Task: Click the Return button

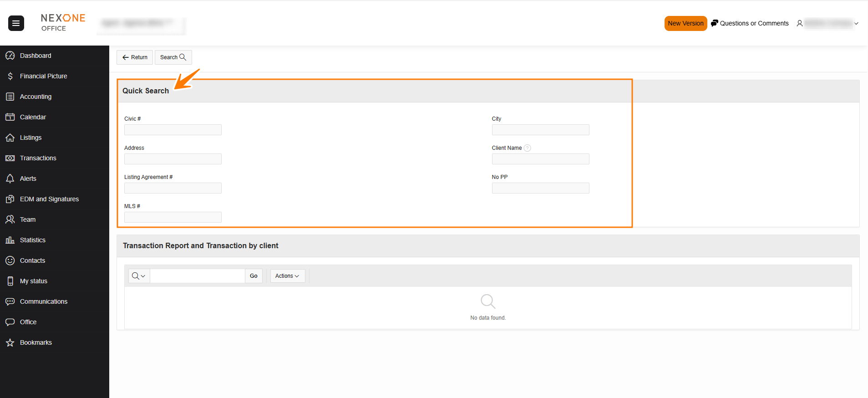Action: tap(135, 57)
